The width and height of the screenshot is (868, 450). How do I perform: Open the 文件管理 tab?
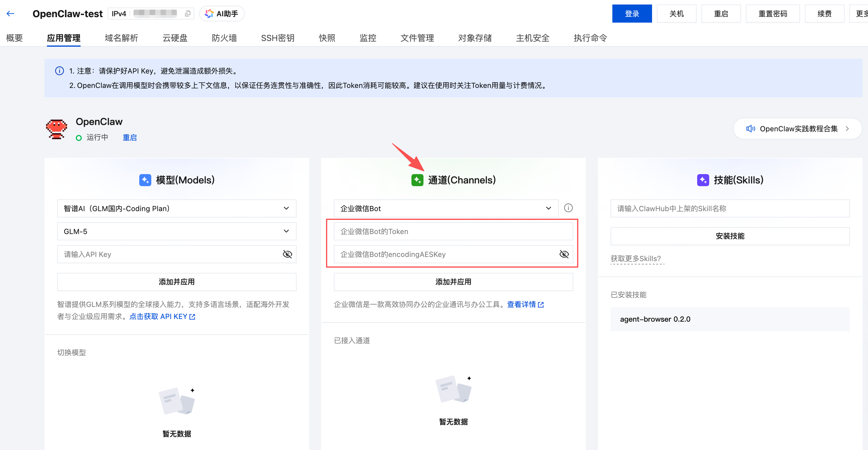pos(417,38)
